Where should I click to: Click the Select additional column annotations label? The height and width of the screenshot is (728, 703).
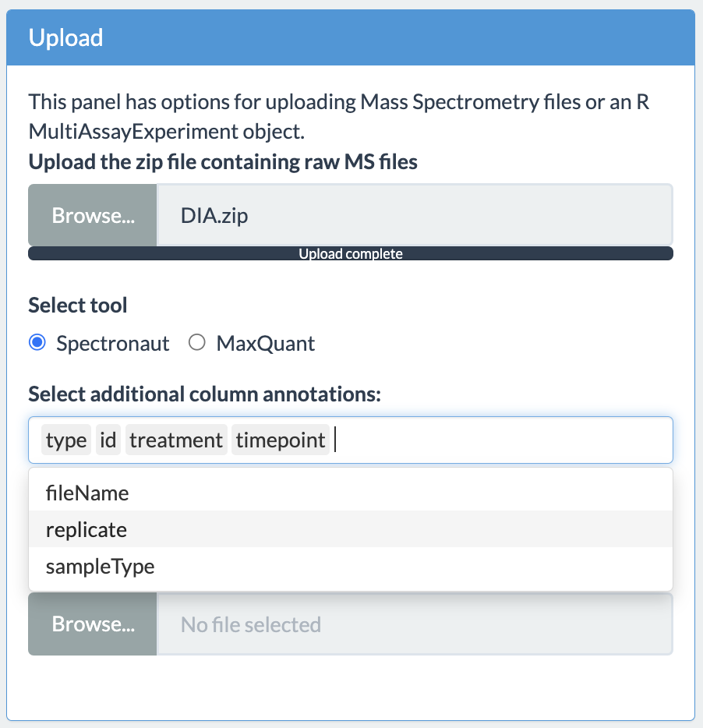click(204, 394)
